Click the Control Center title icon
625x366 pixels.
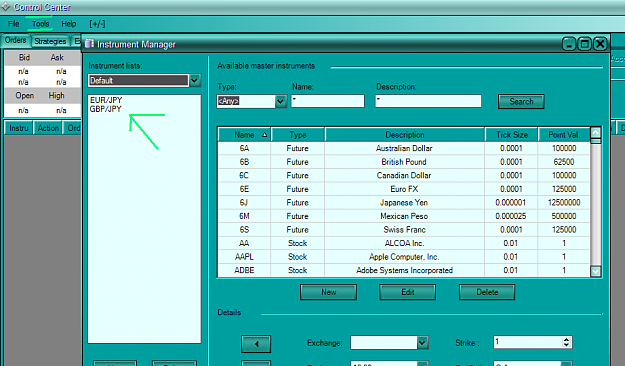6,6
